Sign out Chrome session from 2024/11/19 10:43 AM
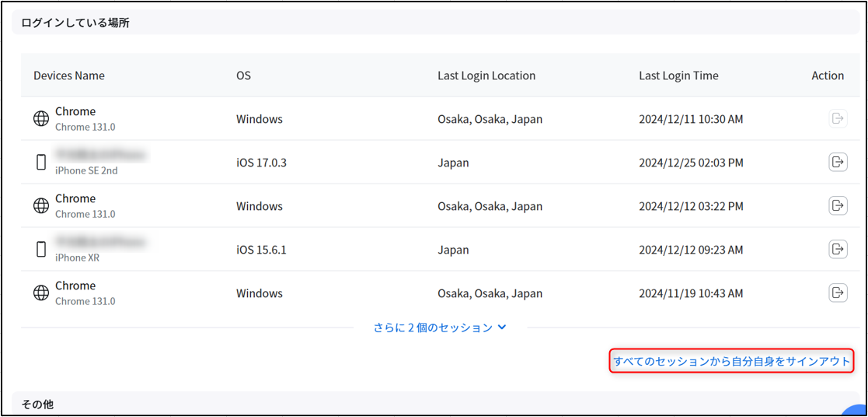 coord(838,293)
